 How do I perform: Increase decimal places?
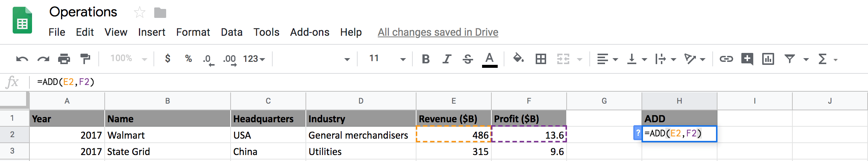(230, 60)
